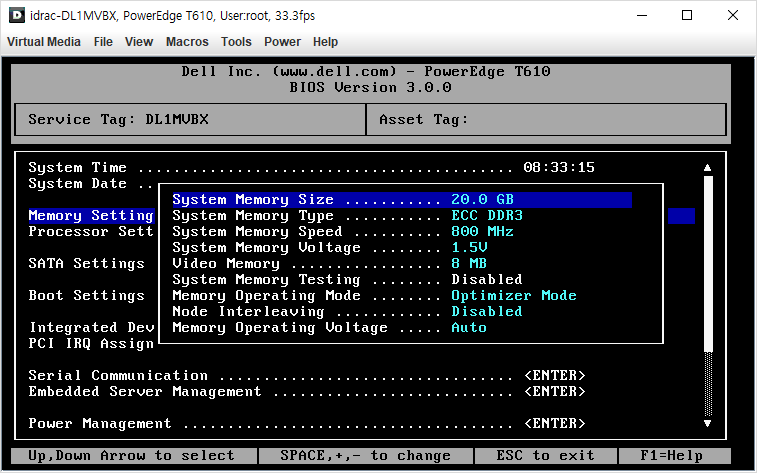Click ENTER beside Power Management

(555, 423)
